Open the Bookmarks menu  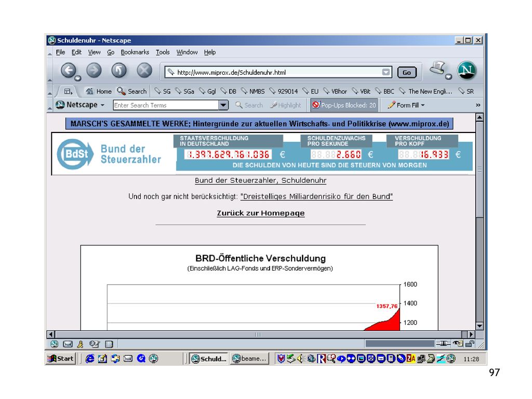pyautogui.click(x=135, y=52)
